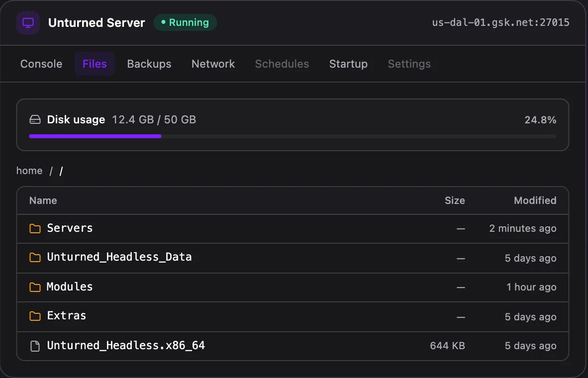
Task: Click the Unturned Server title
Action: (x=97, y=22)
